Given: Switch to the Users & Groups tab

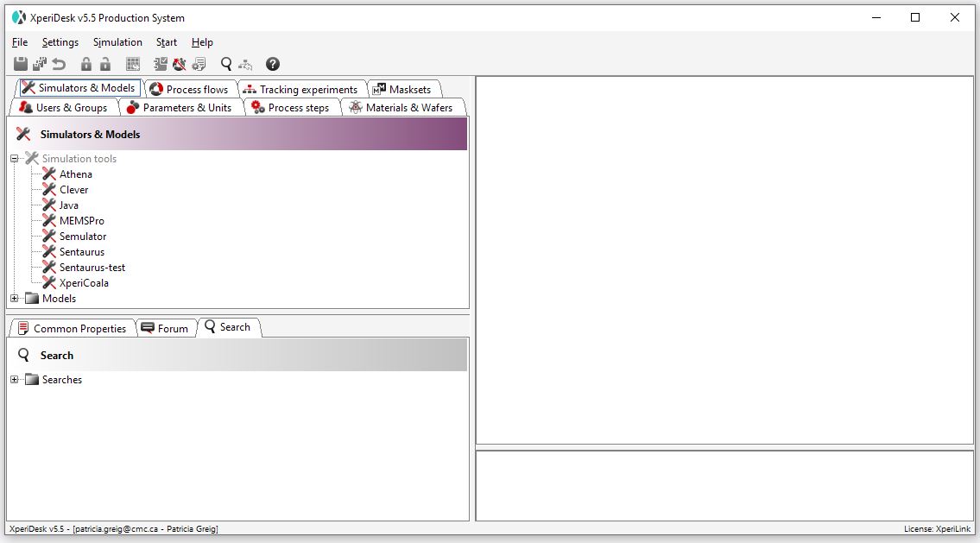Looking at the screenshot, I should pyautogui.click(x=64, y=107).
